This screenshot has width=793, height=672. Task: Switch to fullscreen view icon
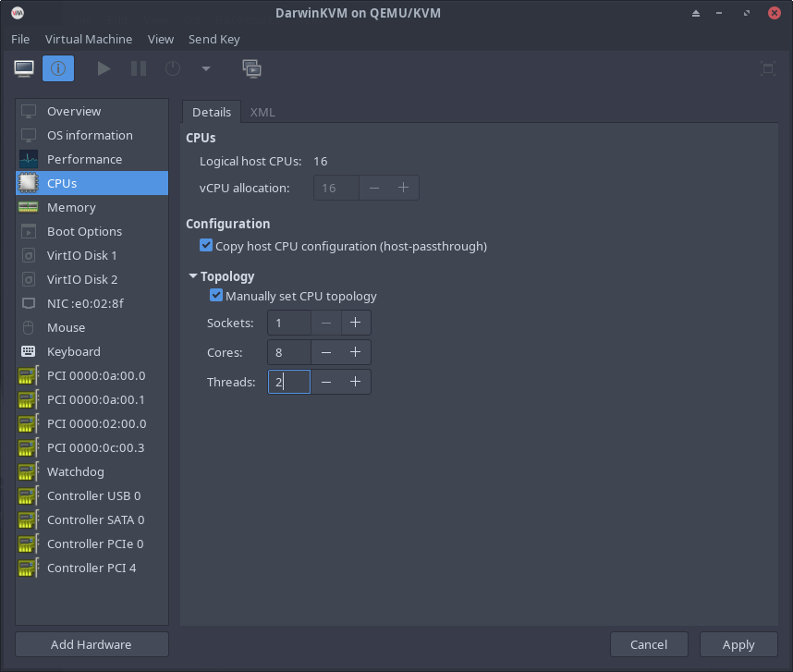point(768,68)
